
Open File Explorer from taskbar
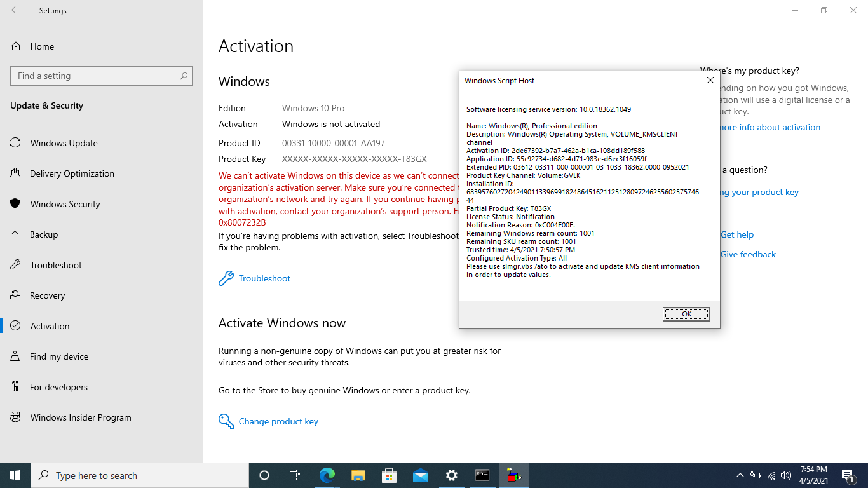pyautogui.click(x=358, y=475)
